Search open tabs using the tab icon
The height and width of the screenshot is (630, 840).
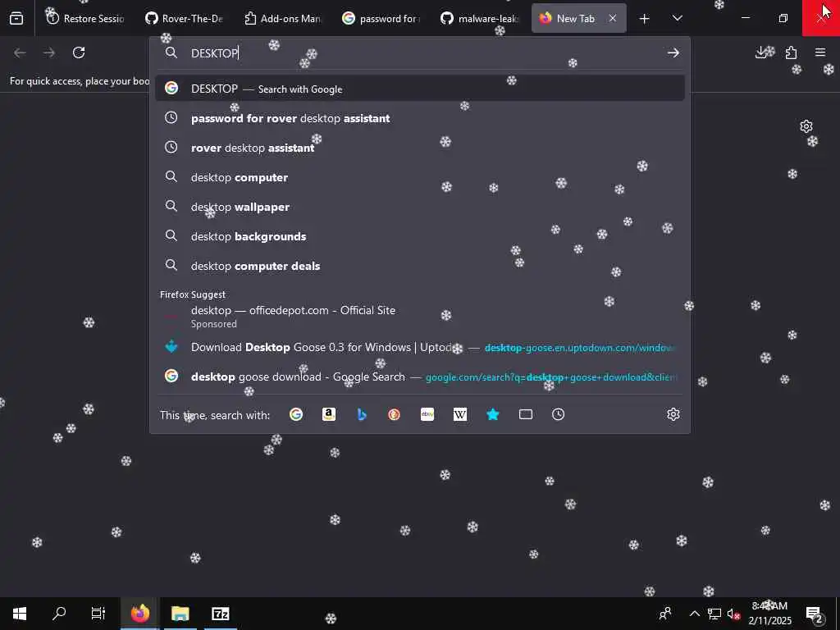(526, 414)
